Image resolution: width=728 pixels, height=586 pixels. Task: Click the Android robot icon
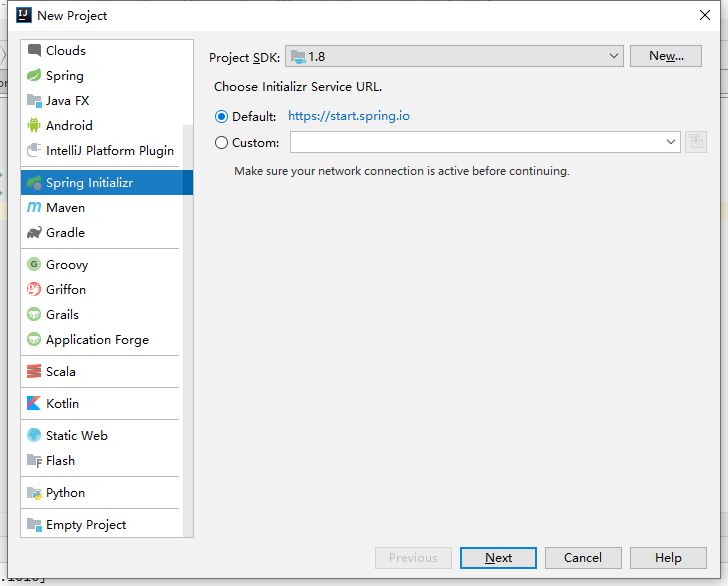click(x=34, y=126)
